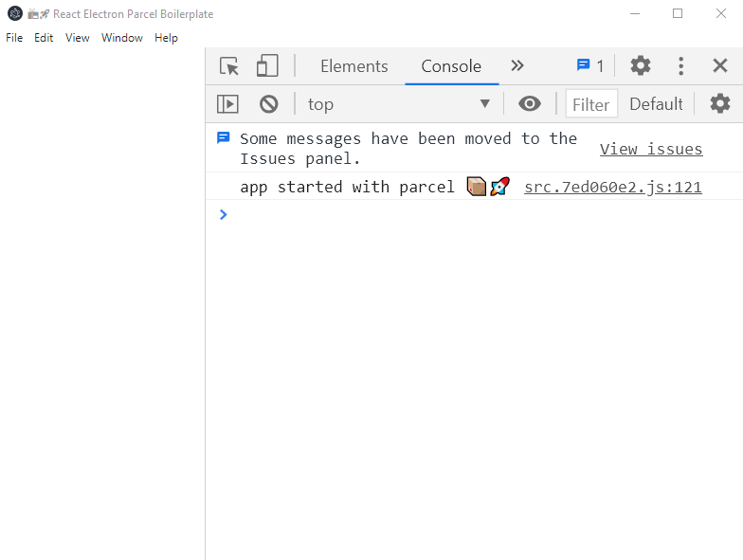Switch to the Elements tab
This screenshot has width=743, height=560.
(x=353, y=66)
